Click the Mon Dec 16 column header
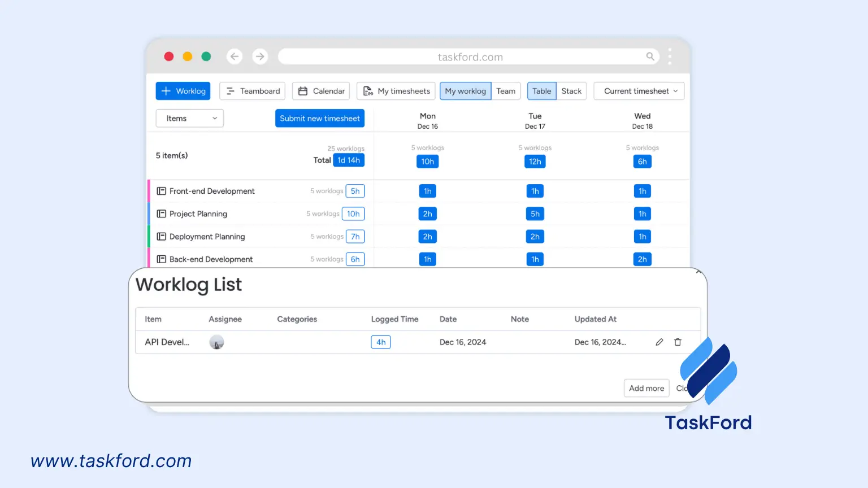 428,121
